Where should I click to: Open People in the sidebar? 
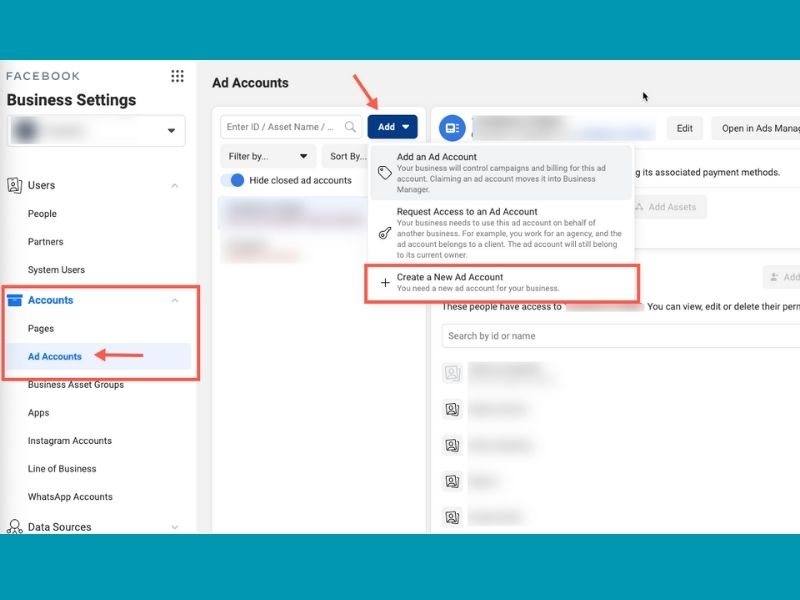click(x=42, y=214)
